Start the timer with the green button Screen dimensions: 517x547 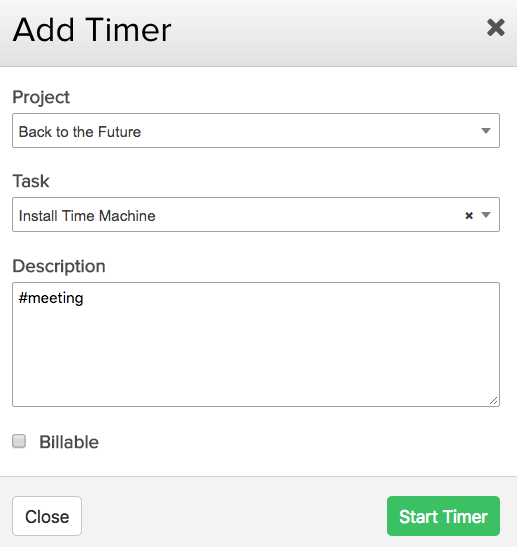(x=443, y=516)
